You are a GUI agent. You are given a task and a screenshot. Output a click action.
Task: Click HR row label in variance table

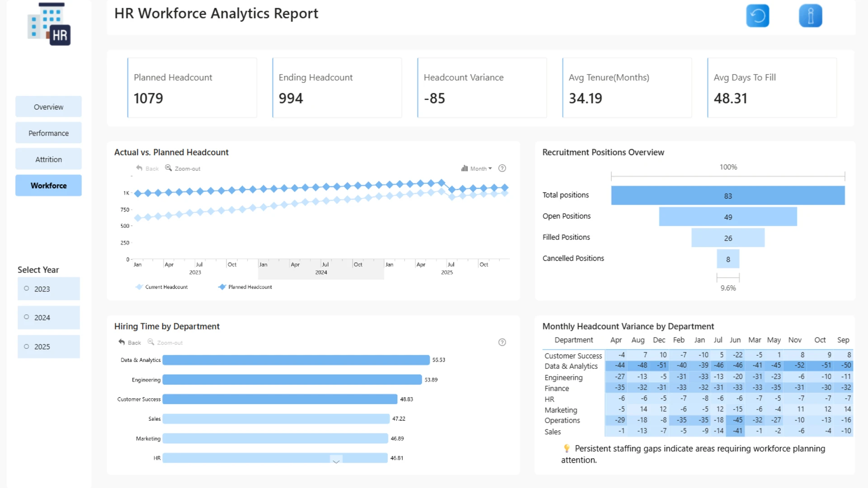tap(549, 399)
